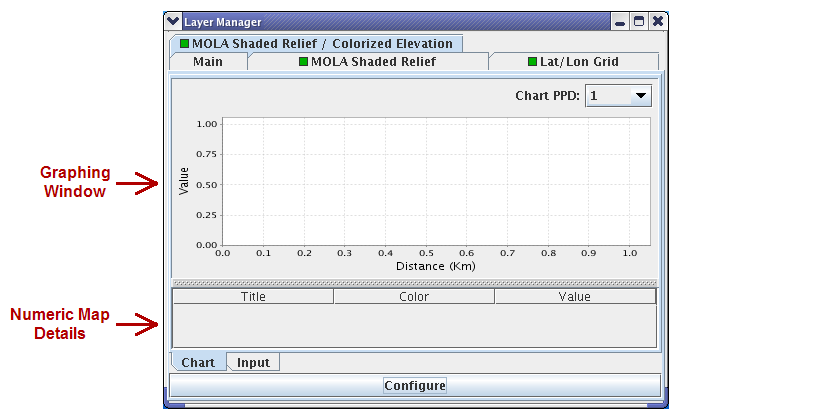Click the splitter bar between chart and table
Viewport: 834px width, 420px height.
point(414,283)
